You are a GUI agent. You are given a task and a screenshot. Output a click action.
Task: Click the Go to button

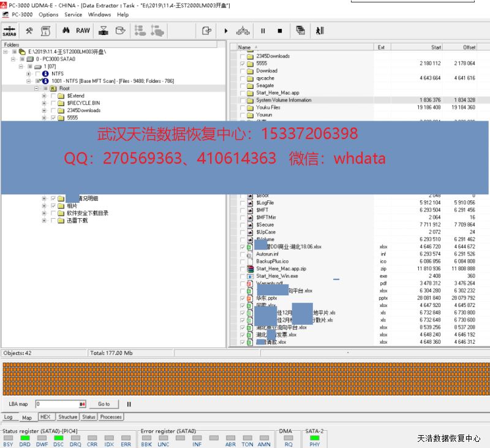[104, 404]
